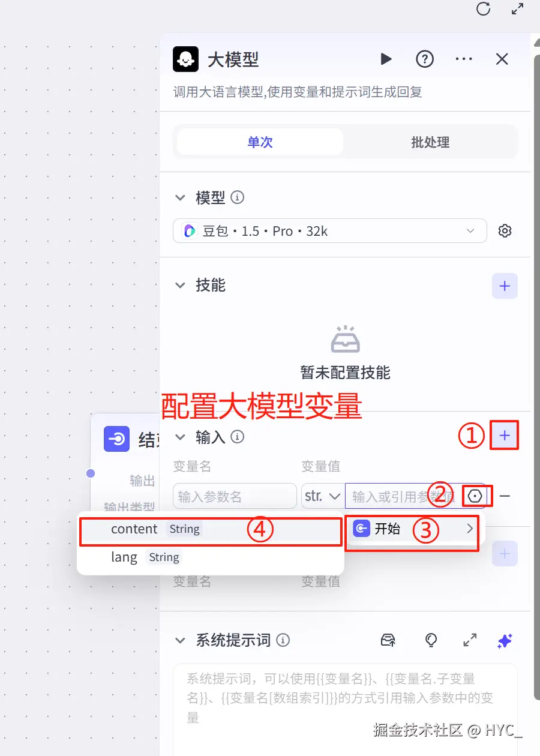This screenshot has width=540, height=756.
Task: Run the 大模型 node with play icon
Action: click(x=386, y=59)
